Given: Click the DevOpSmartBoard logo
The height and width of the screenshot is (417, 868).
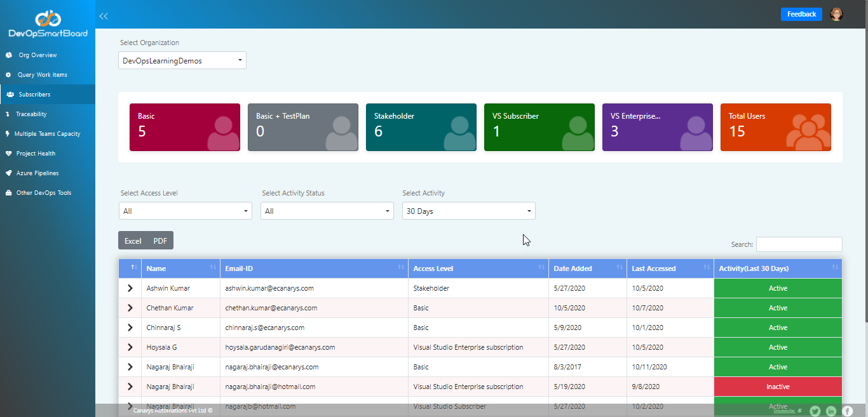Looking at the screenshot, I should click(x=48, y=25).
